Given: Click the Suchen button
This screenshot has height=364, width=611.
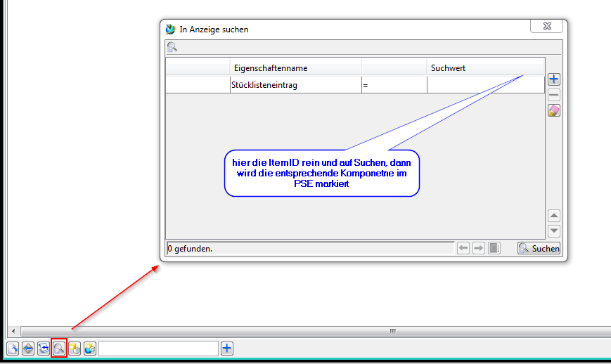Looking at the screenshot, I should (x=539, y=248).
